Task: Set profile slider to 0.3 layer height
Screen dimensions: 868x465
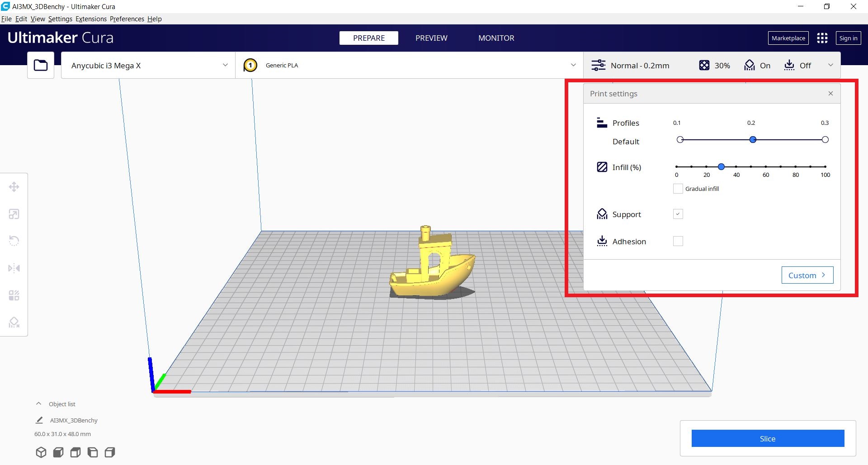Action: [825, 140]
